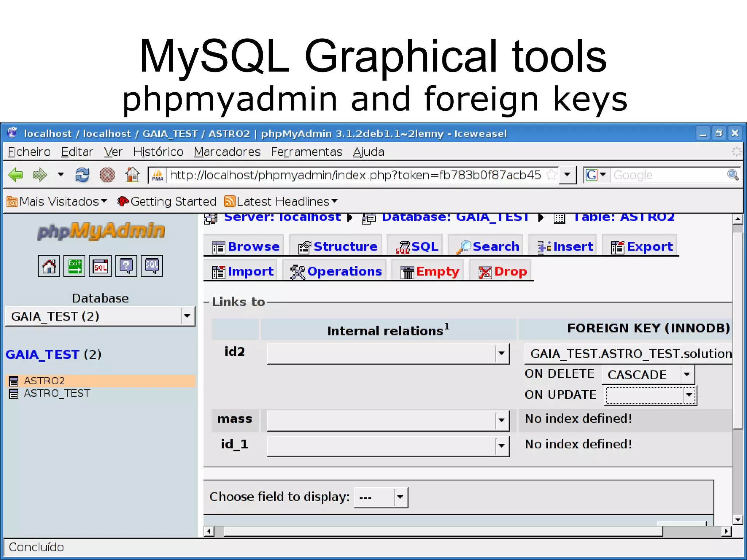Select the ASTRO2 table in sidebar
This screenshot has width=747, height=560.
pyautogui.click(x=44, y=381)
